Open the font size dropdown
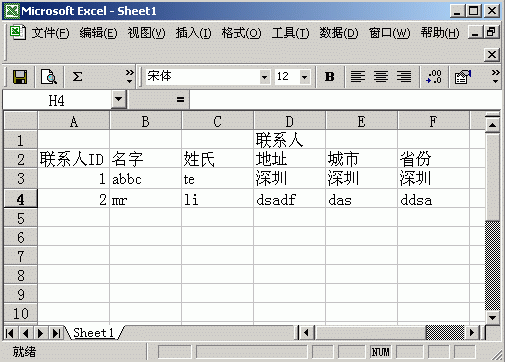 click(x=304, y=77)
